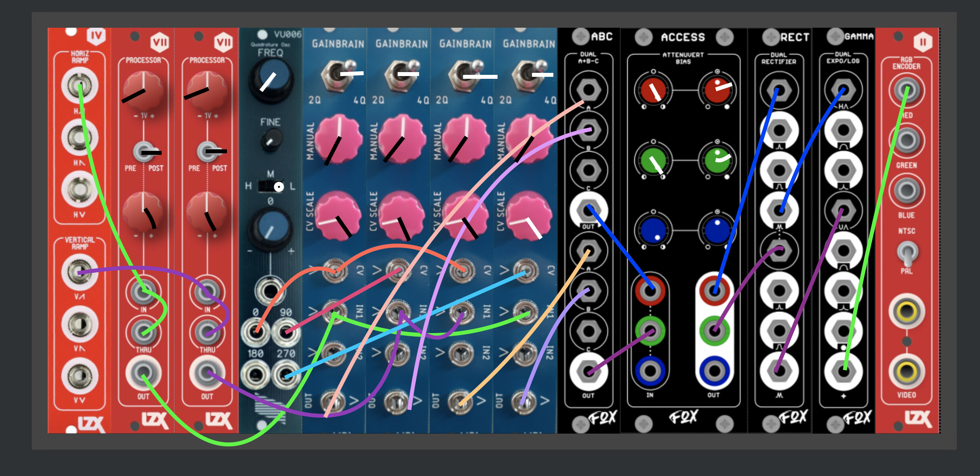Click the Horiz Ramp HV jack
The image size is (980, 476).
80,190
